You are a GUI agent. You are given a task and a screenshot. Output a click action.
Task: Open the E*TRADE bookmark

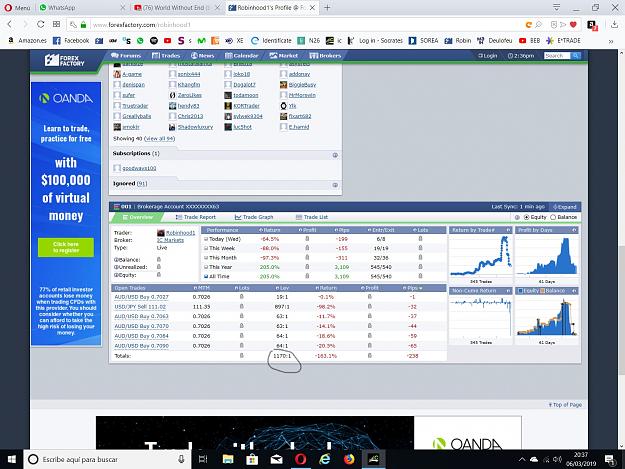point(563,41)
